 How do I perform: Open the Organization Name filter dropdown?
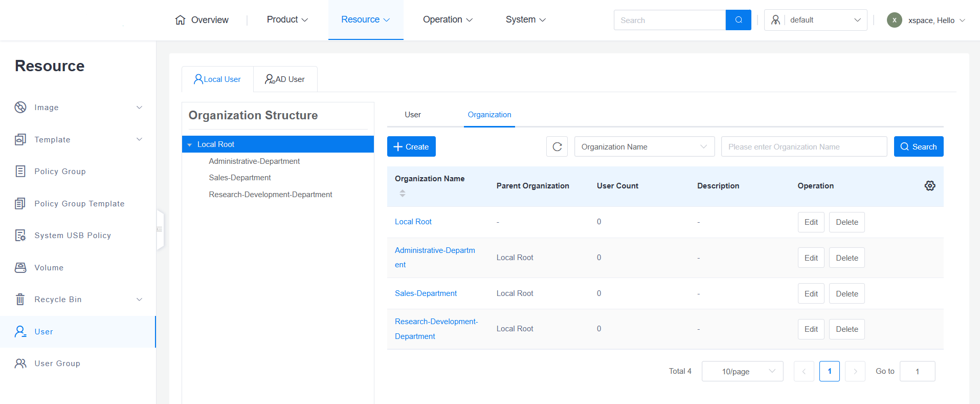click(644, 147)
